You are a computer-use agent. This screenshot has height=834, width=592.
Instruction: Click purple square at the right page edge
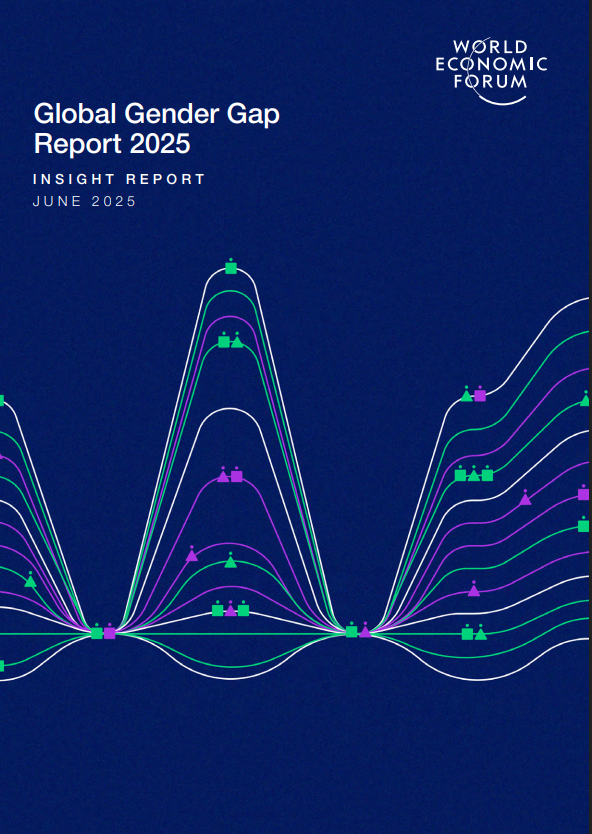(583, 494)
